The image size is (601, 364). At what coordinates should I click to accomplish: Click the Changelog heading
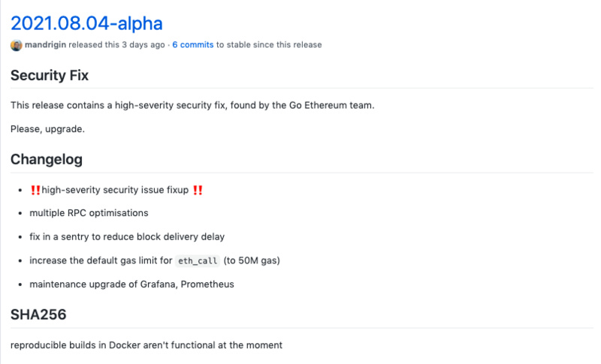[47, 160]
